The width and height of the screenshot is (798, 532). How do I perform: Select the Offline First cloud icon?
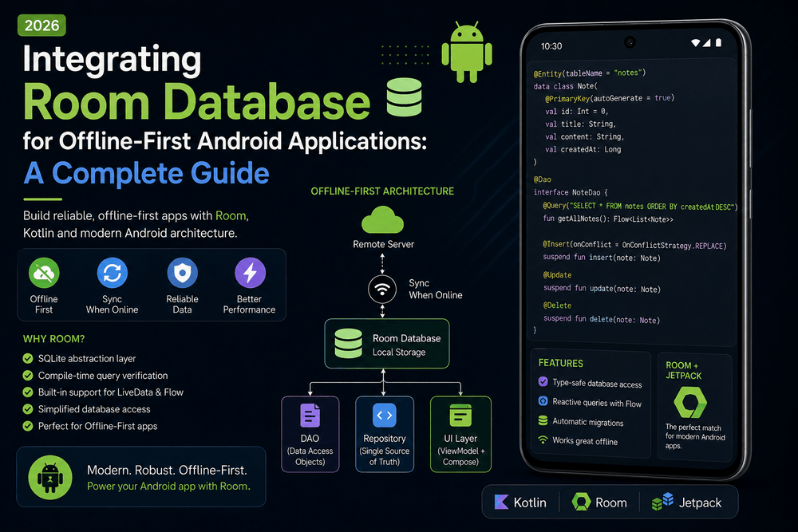click(x=44, y=273)
